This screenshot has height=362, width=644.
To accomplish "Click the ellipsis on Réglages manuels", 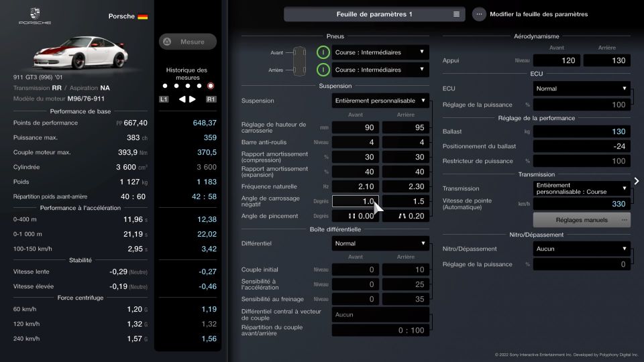I will click(625, 220).
